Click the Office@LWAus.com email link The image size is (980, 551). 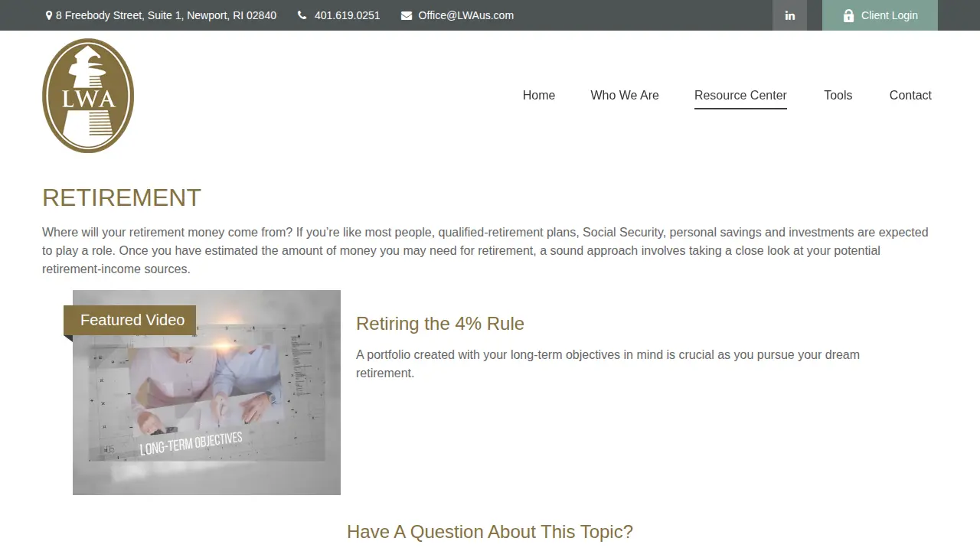click(x=465, y=15)
